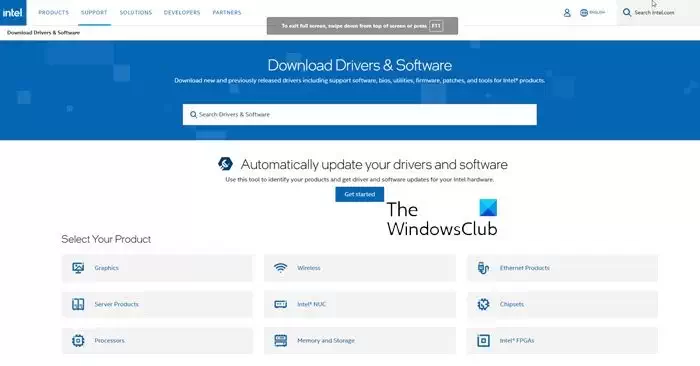Click the English language selector text
The height and width of the screenshot is (366, 700).
pos(597,12)
